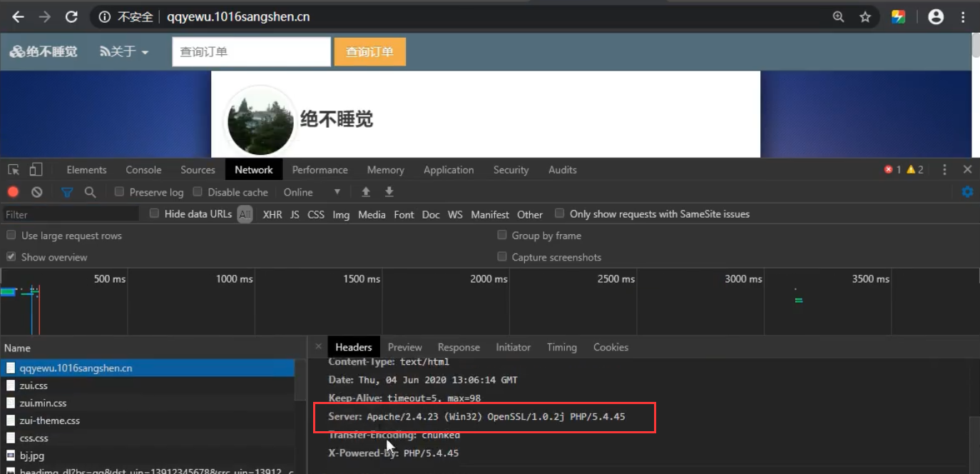Viewport: 980px width, 474px height.
Task: Uncheck the Show overview checkbox
Action: [x=11, y=257]
